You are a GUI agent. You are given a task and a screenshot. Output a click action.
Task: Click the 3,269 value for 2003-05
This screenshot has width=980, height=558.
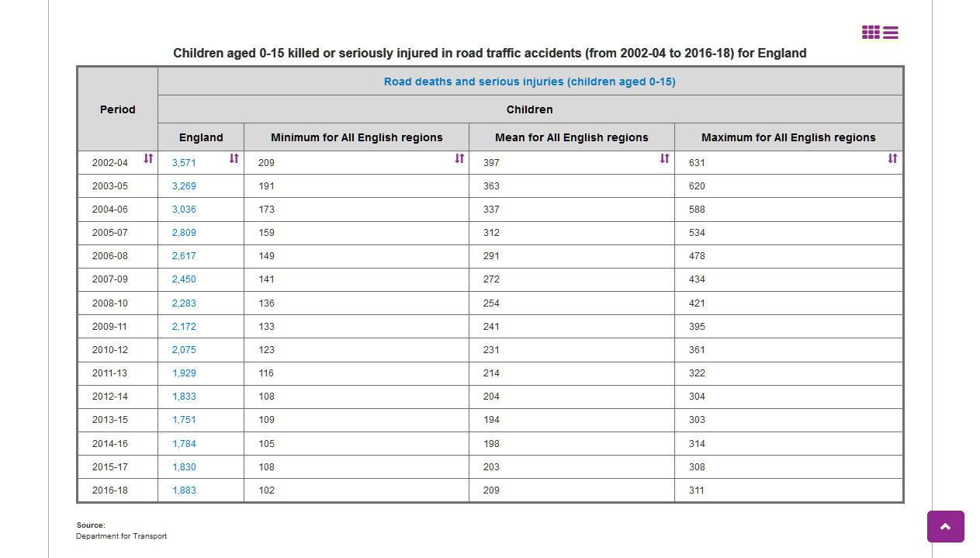click(184, 186)
